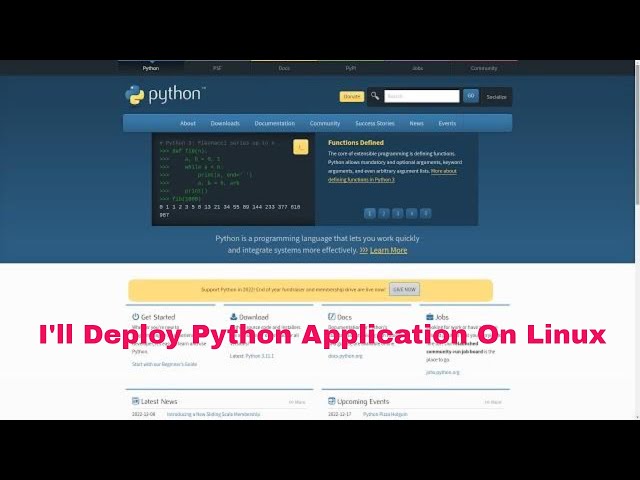The image size is (640, 480).
Task: Click the Learn More link
Action: (x=388, y=250)
